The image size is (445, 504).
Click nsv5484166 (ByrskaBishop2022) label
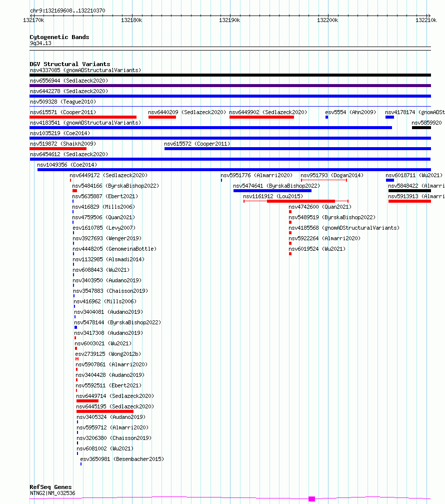coord(115,186)
